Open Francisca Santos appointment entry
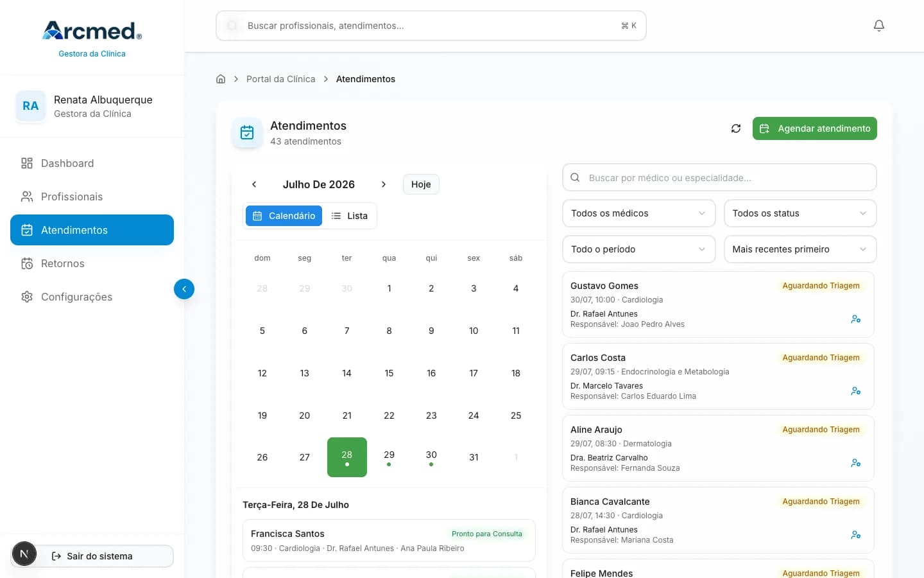 (389, 540)
